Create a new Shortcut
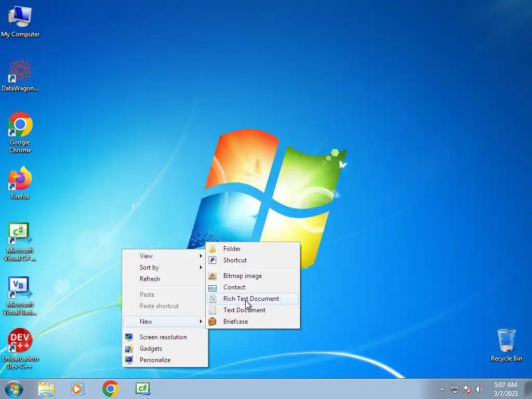Image resolution: width=532 pixels, height=399 pixels. tap(253, 260)
